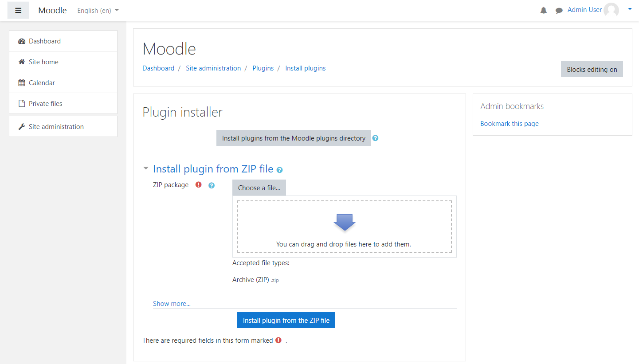Click the Admin User avatar picture

click(612, 10)
